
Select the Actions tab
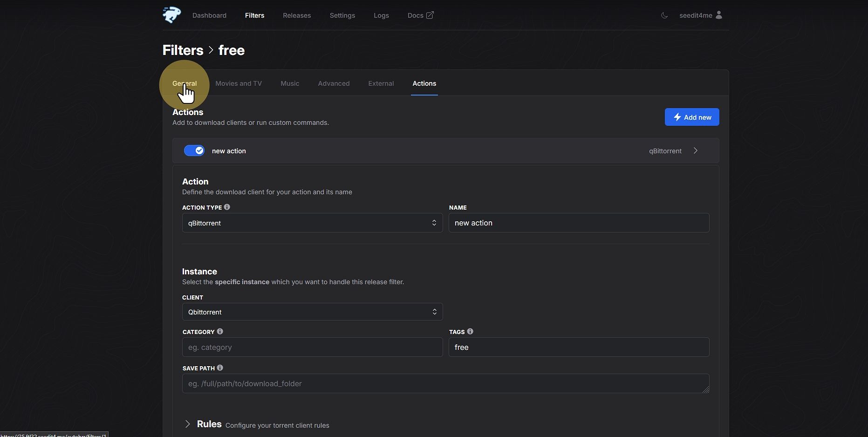click(424, 83)
